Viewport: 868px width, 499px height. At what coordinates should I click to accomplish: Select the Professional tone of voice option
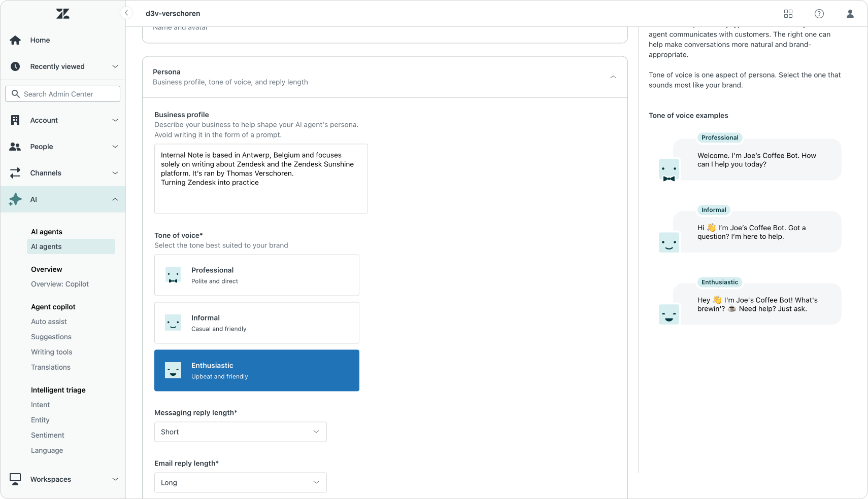[x=257, y=275]
